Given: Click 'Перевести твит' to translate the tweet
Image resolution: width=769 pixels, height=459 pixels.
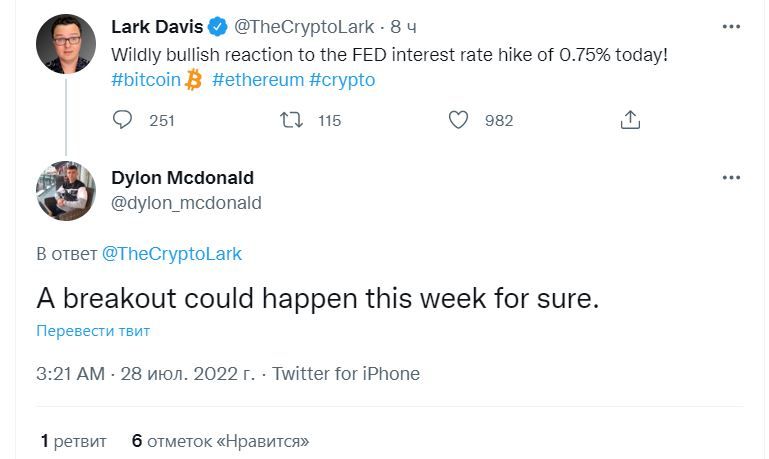Looking at the screenshot, I should pos(93,331).
